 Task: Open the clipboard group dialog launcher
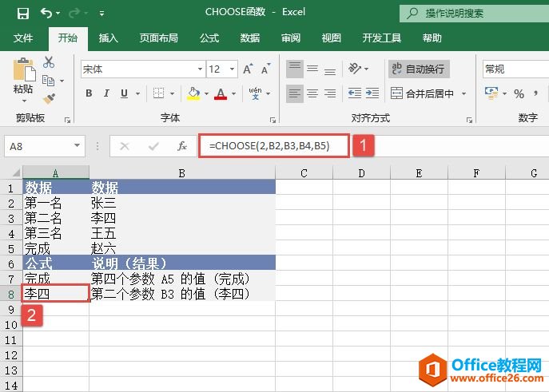point(67,121)
